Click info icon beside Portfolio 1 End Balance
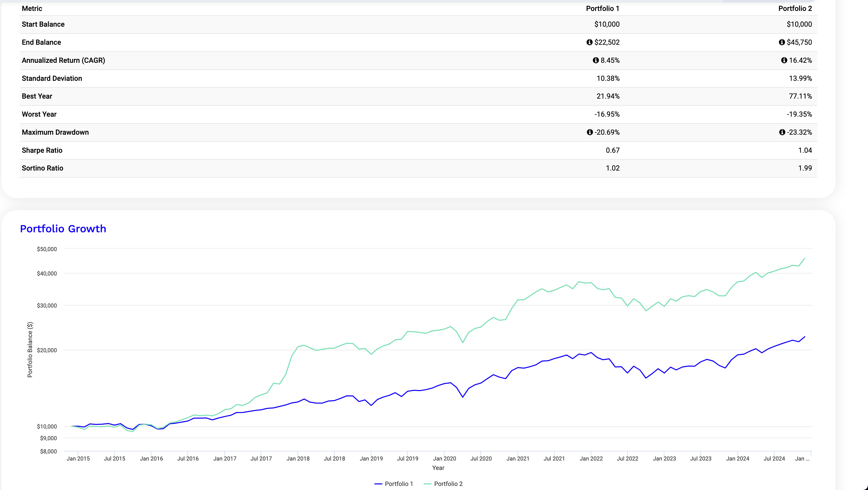The height and width of the screenshot is (490, 868). pyautogui.click(x=589, y=42)
